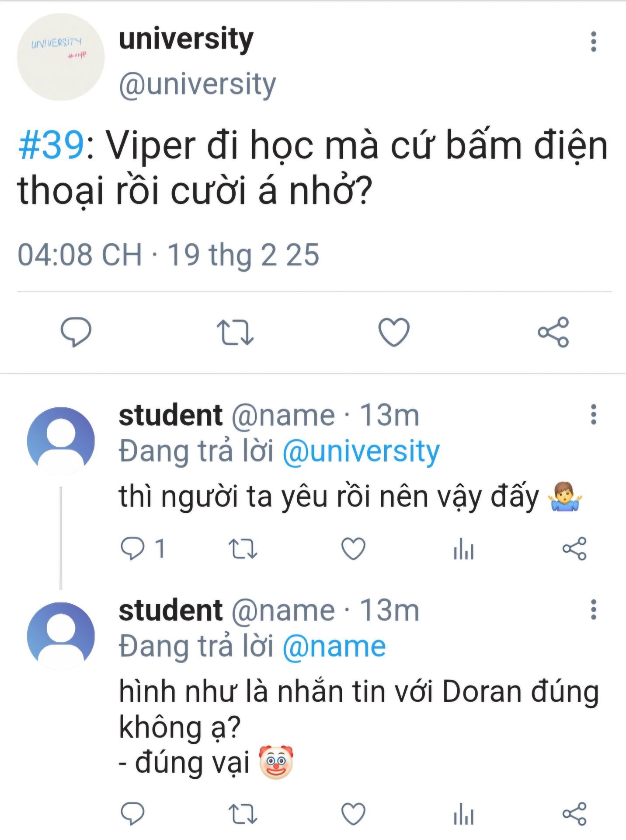View analytics of first student reply
Screen dimensions: 626x840
click(x=464, y=549)
